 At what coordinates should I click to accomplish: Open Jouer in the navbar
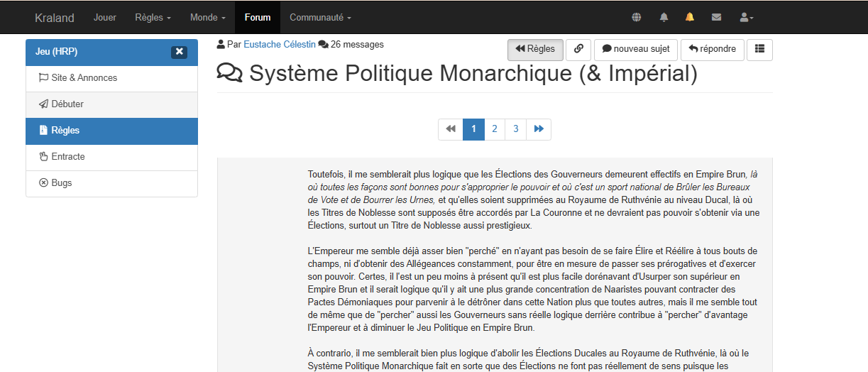[105, 17]
